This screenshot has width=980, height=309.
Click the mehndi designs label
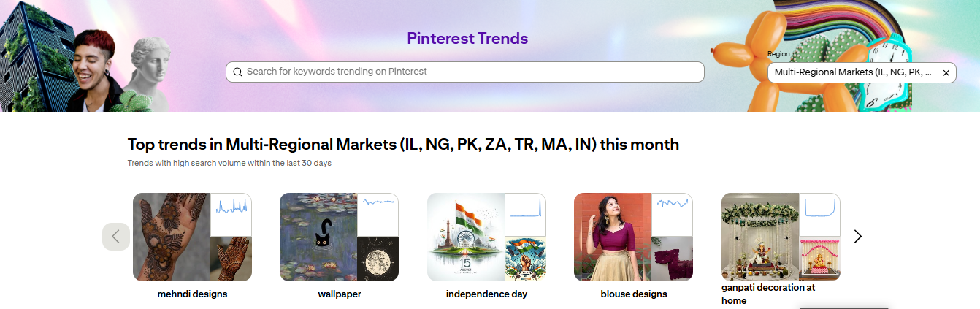[x=192, y=294]
